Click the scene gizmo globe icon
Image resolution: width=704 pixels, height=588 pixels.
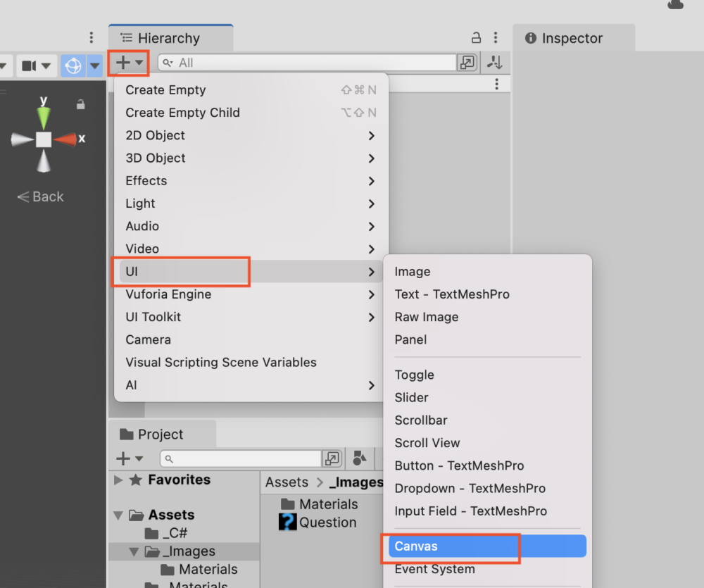click(x=74, y=65)
